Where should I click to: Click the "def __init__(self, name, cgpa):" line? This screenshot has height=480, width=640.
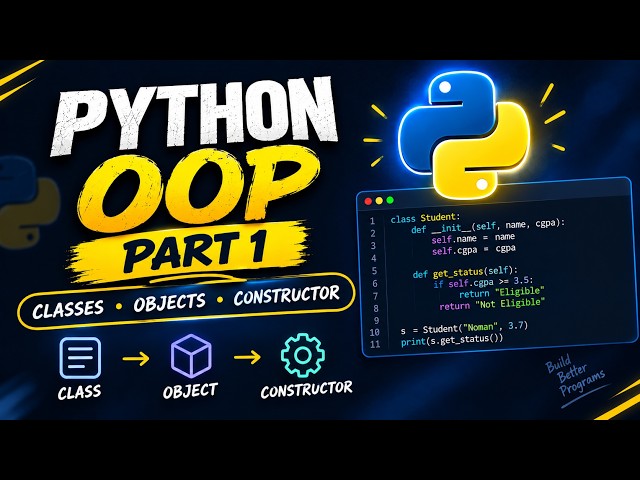488,226
